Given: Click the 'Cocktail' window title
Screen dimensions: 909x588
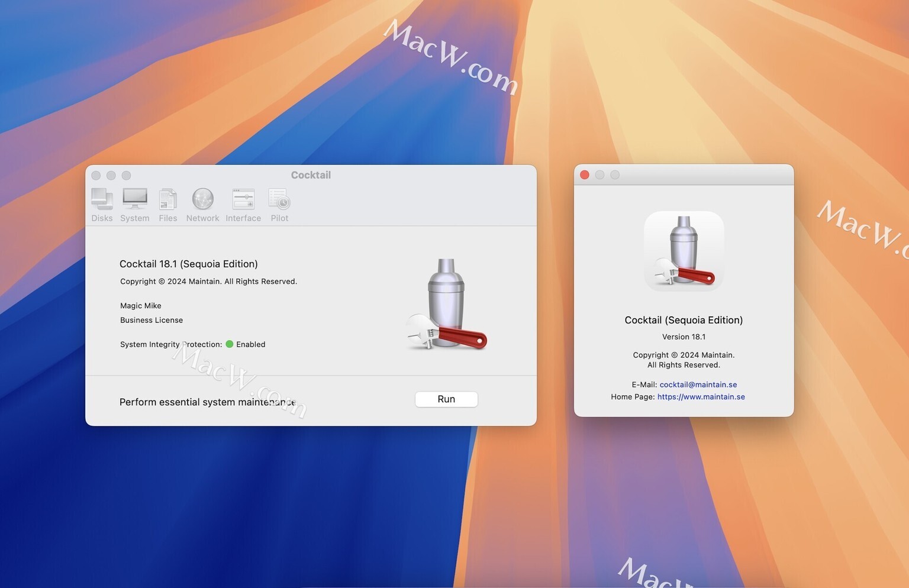Looking at the screenshot, I should (x=311, y=175).
